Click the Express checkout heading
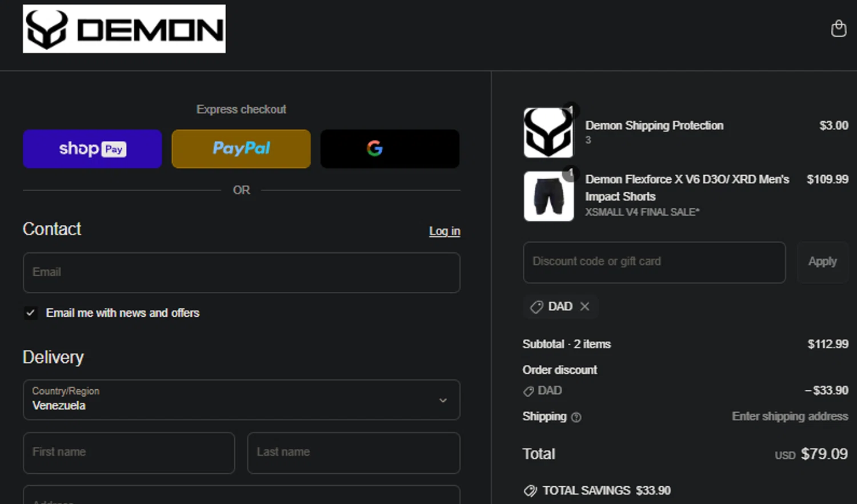The image size is (857, 504). point(241,109)
